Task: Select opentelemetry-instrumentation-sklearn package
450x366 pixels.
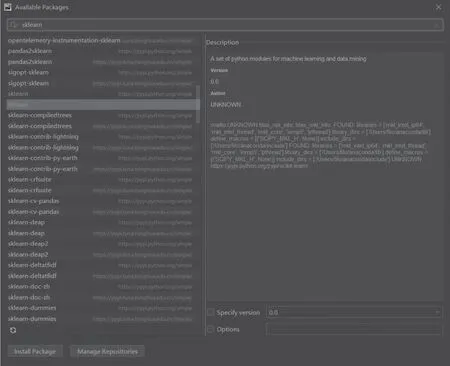Action: 103,40
